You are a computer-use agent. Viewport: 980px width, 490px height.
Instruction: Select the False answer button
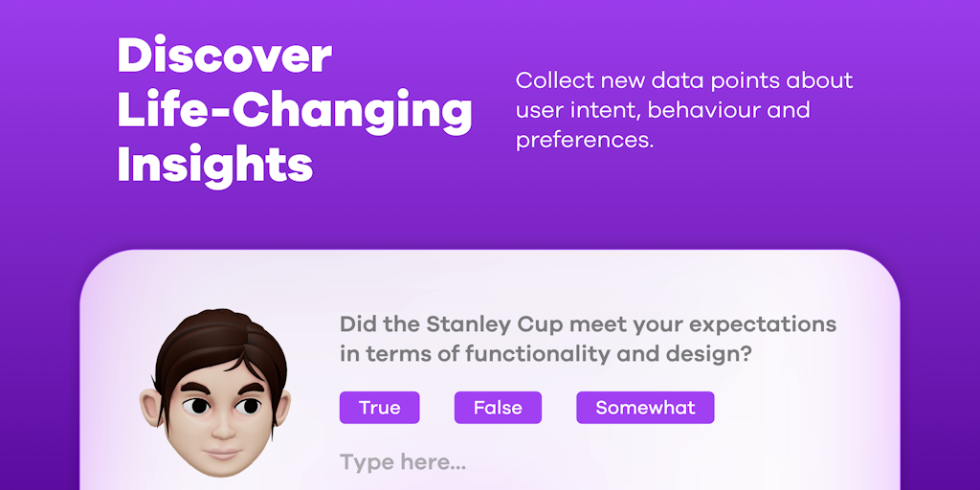(x=498, y=408)
